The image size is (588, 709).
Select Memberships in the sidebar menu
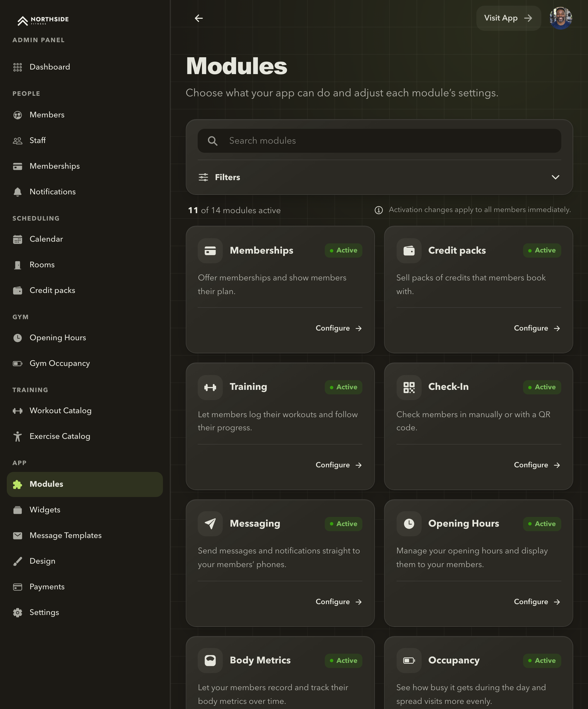click(85, 166)
